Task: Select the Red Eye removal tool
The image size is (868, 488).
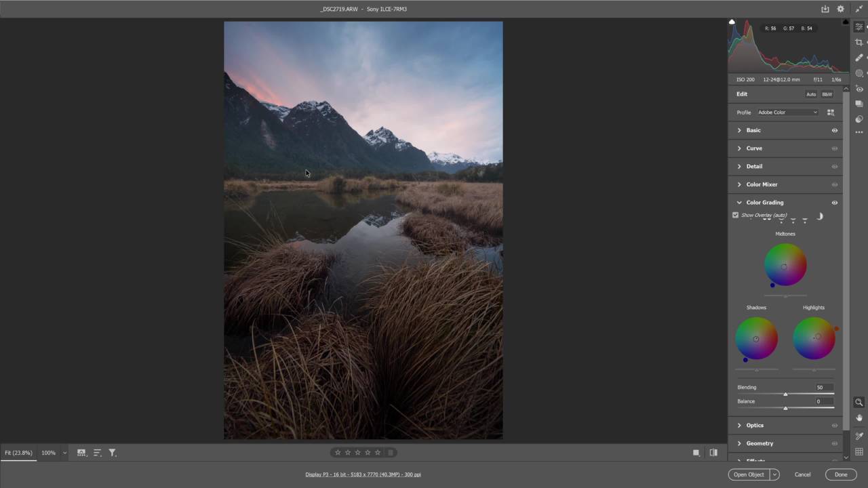Action: point(859,89)
